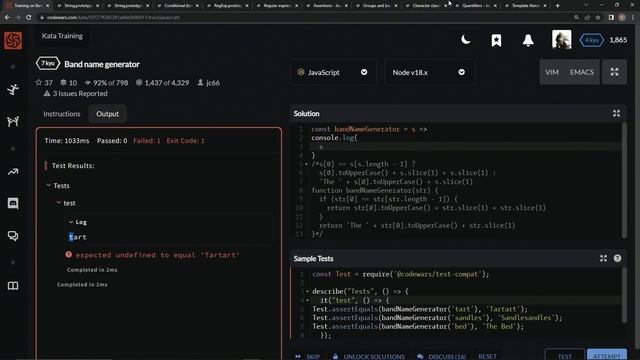The image size is (640, 360).
Task: Click Sample Tests editor vertical scrollbar
Action: 624,295
